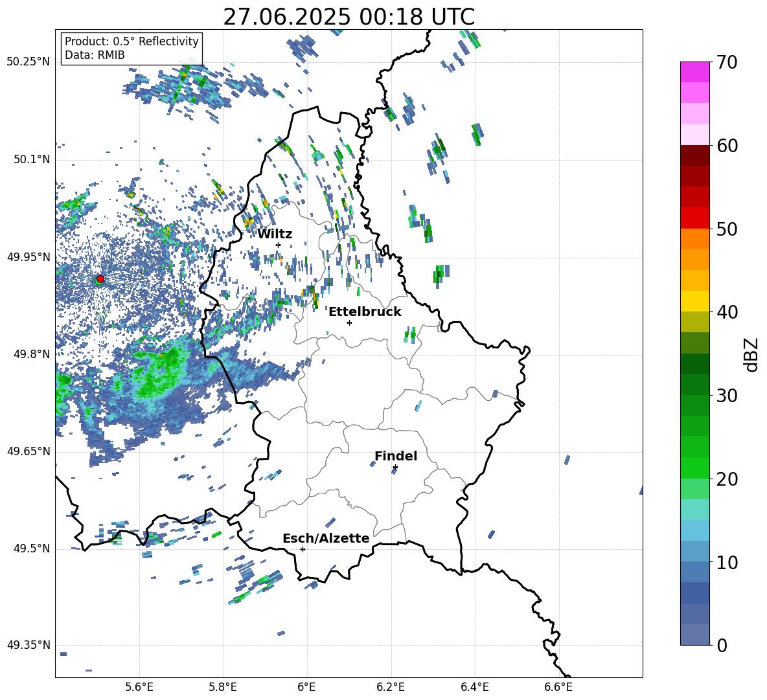Screen dimensions: 767x700
Task: Click the 50.25°N latitude label
Action: 29,62
